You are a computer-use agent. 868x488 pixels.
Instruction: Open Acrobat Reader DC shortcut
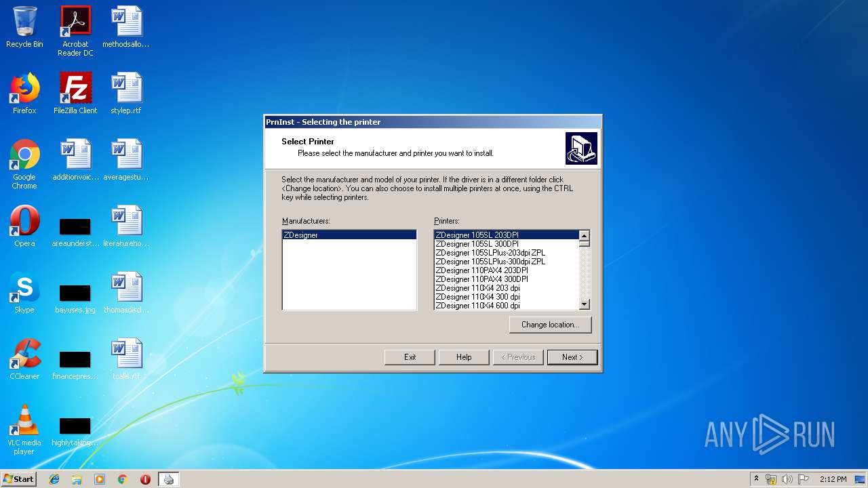75,31
